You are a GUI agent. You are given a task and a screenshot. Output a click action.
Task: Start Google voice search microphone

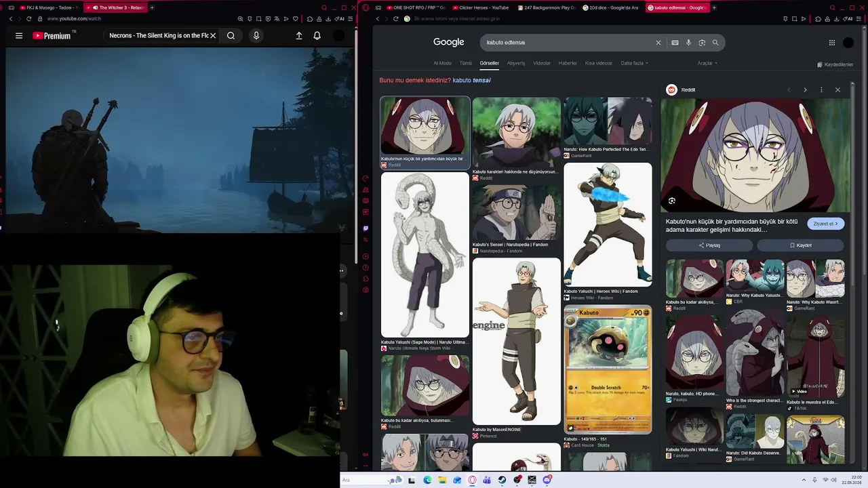pos(688,43)
